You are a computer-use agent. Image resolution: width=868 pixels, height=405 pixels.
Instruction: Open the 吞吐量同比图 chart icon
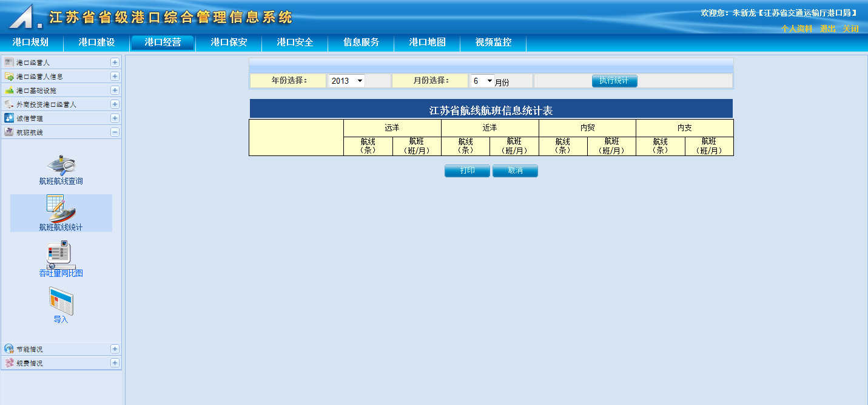coord(61,255)
